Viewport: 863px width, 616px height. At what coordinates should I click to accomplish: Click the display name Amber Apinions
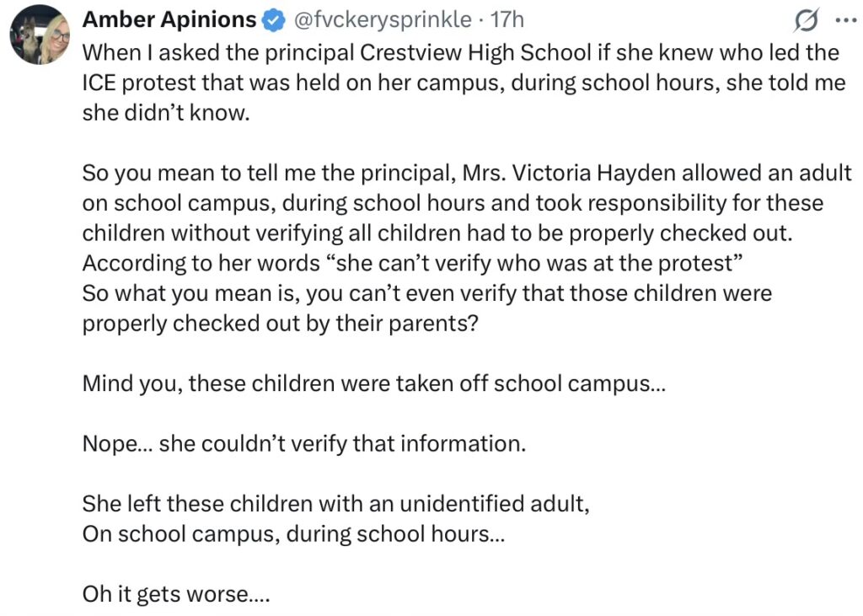coord(169,19)
